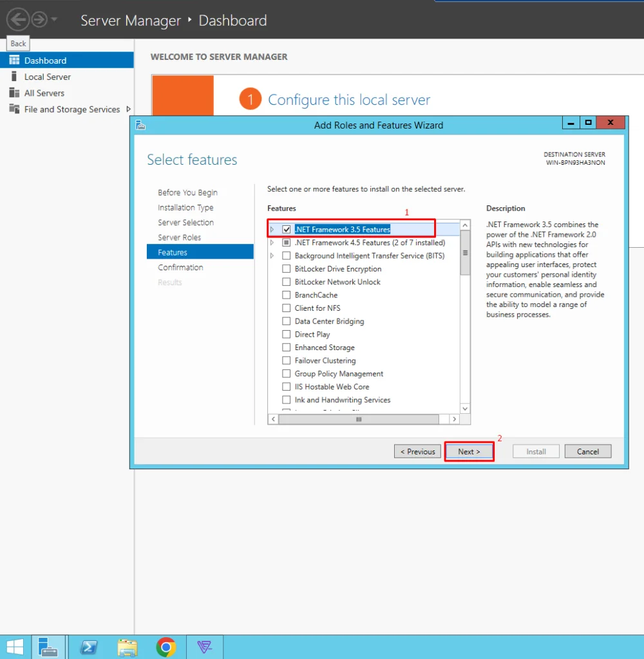Launch PowerShell from the taskbar
644x659 pixels.
click(89, 647)
